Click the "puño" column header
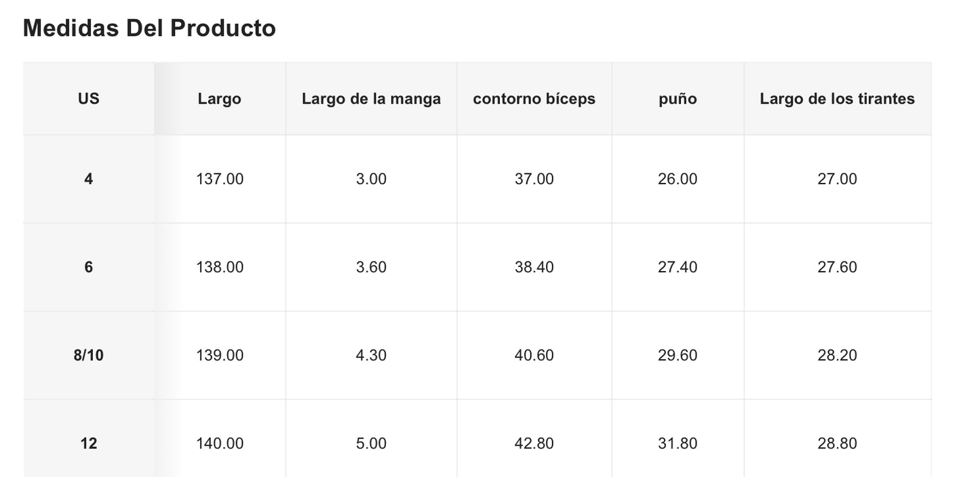Viewport: 980px width, 477px height. point(678,99)
